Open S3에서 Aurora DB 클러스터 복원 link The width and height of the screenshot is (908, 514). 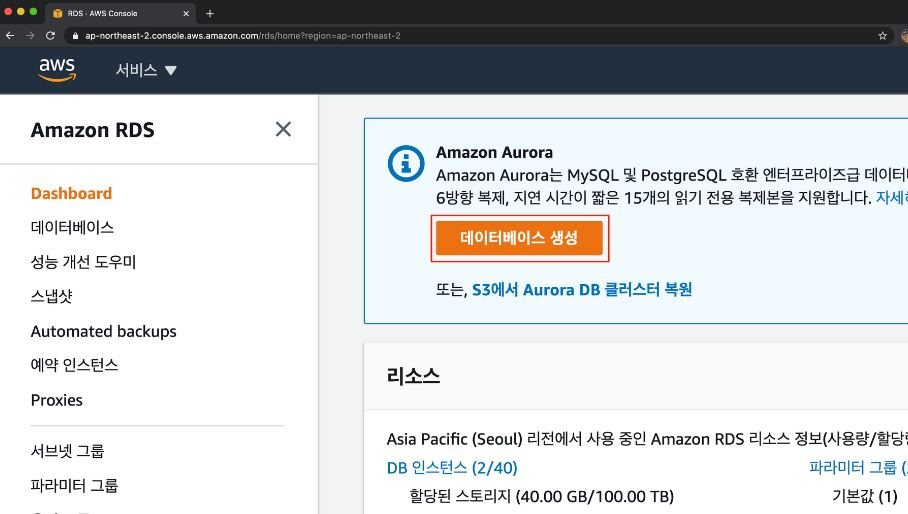(582, 289)
